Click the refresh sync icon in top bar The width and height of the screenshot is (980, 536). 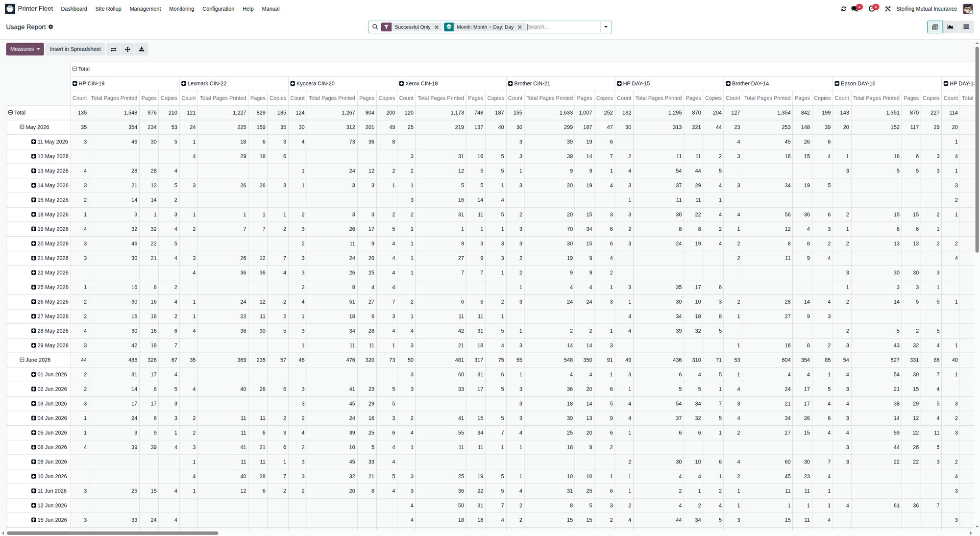843,9
